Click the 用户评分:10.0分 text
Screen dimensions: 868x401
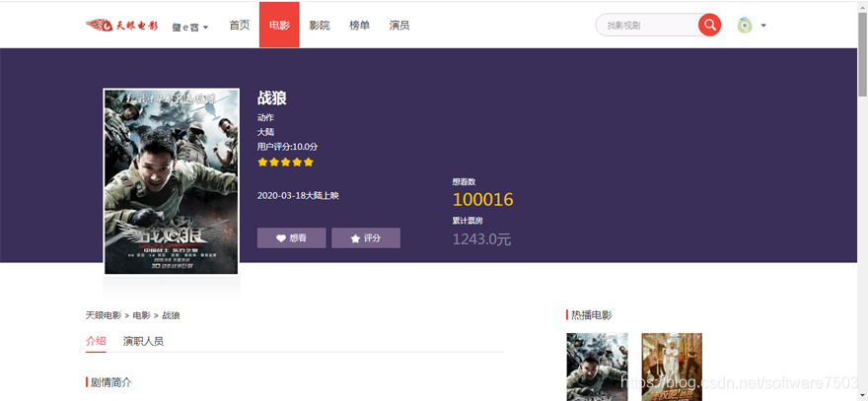pos(287,147)
